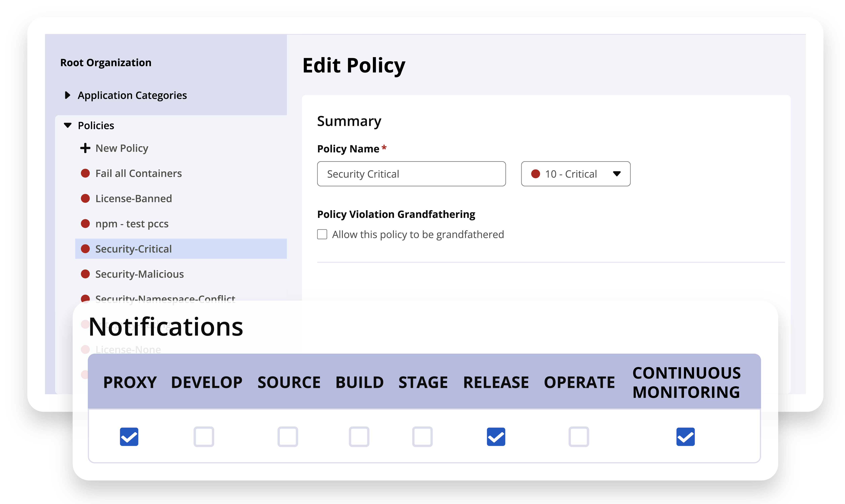Uncheck the PROXY notification checkbox

coord(129,437)
